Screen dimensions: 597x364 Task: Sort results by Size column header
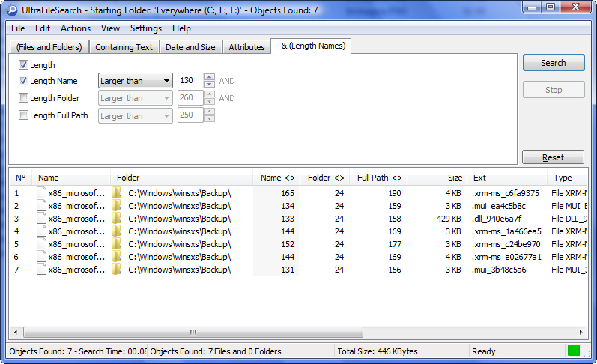(437, 178)
